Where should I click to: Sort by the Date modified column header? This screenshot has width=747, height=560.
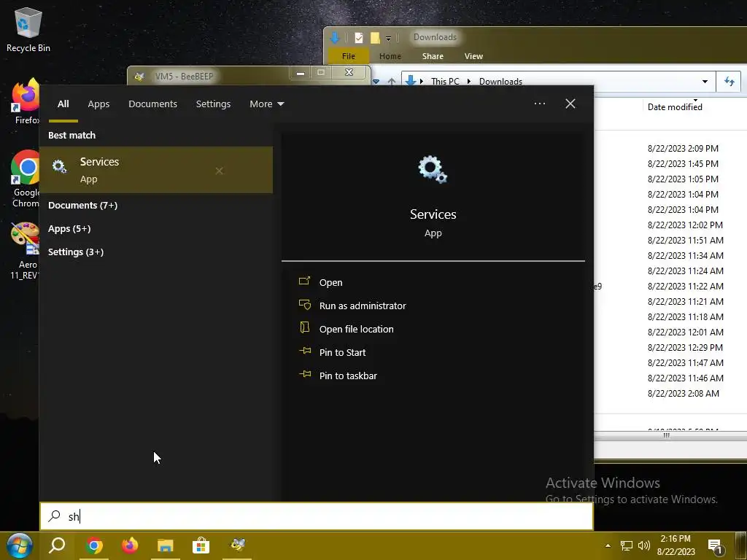[675, 107]
